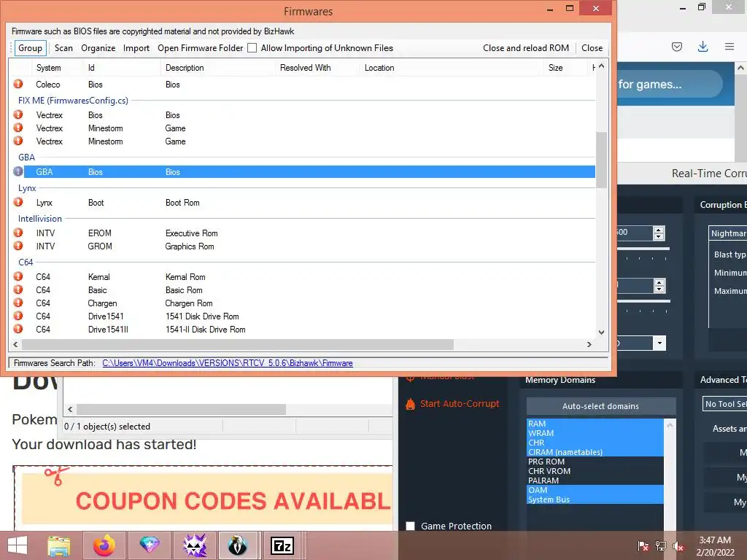The height and width of the screenshot is (560, 747).
Task: Open the dropdown arrow in RTC panel
Action: pos(659,343)
